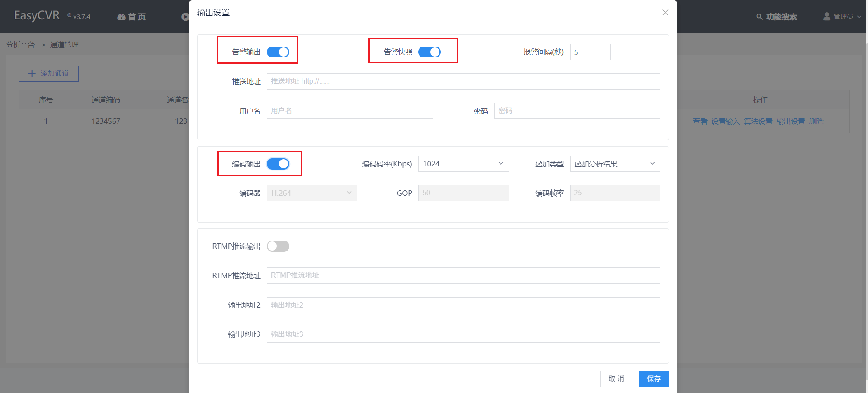The height and width of the screenshot is (393, 868).
Task: Enable the RTMP推流输出 switch
Action: (x=278, y=246)
